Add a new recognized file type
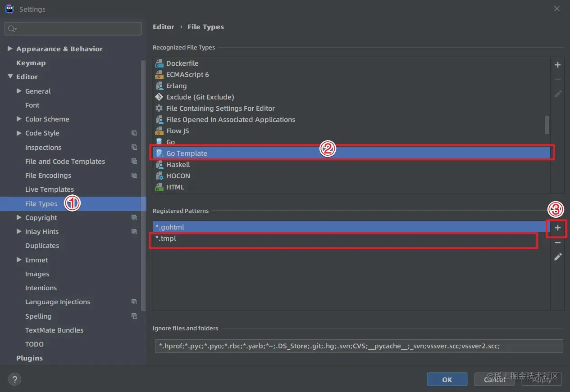Image resolution: width=570 pixels, height=392 pixels. coord(557,65)
